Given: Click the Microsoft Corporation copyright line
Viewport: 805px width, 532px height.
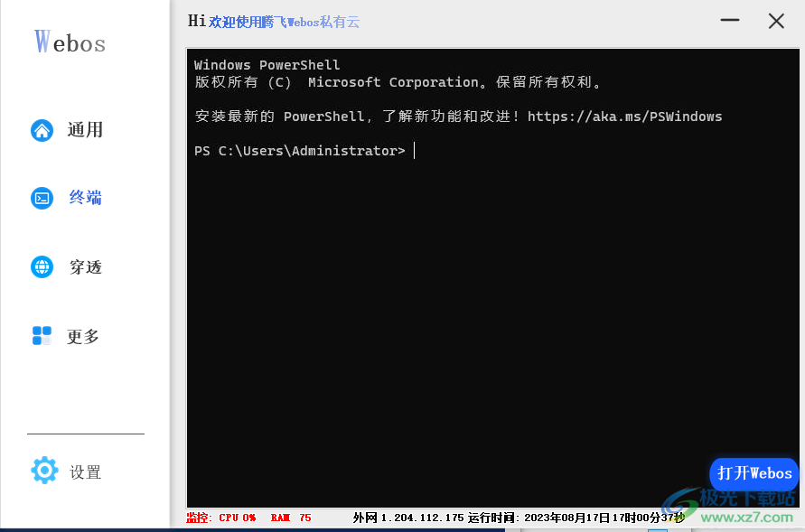Looking at the screenshot, I should click(x=398, y=82).
